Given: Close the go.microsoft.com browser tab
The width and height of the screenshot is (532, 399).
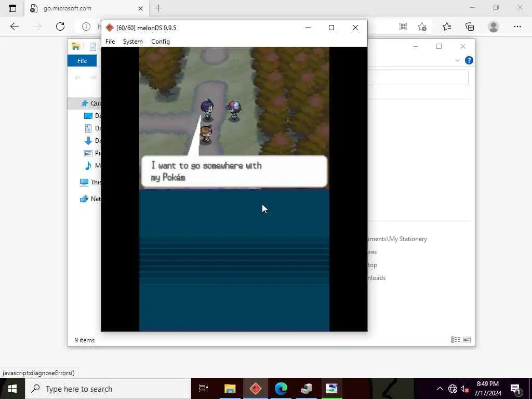Looking at the screenshot, I should tap(140, 8).
